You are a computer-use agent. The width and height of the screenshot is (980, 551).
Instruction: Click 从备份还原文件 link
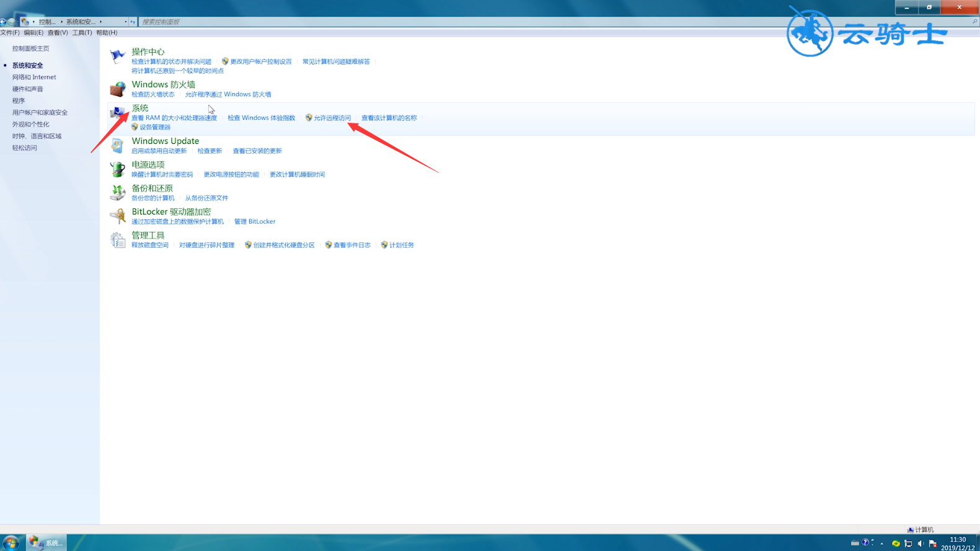click(x=206, y=198)
